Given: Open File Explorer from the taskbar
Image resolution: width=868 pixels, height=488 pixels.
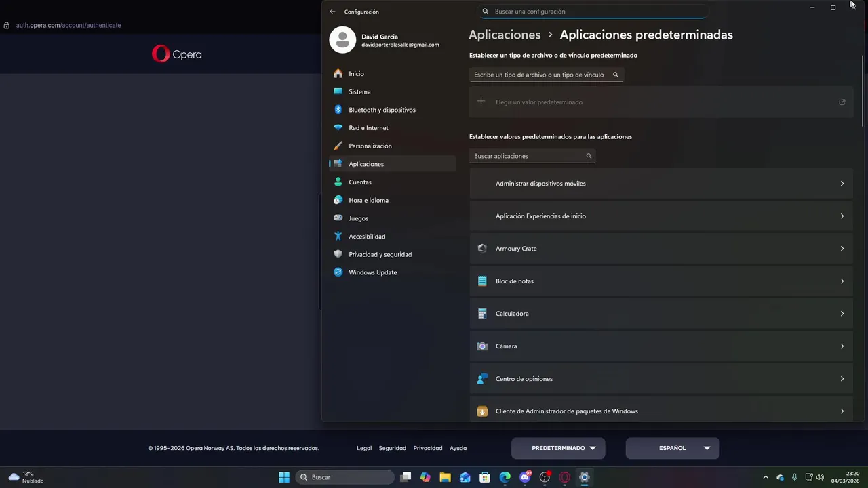Looking at the screenshot, I should 445,477.
